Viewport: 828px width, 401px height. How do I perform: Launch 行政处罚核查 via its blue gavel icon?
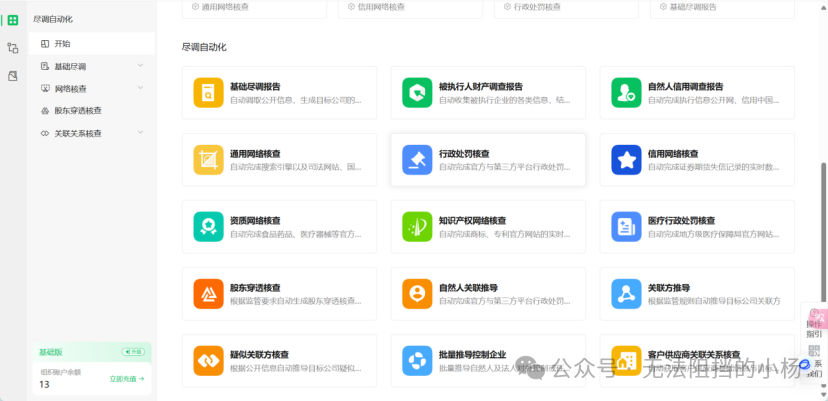pyautogui.click(x=417, y=160)
